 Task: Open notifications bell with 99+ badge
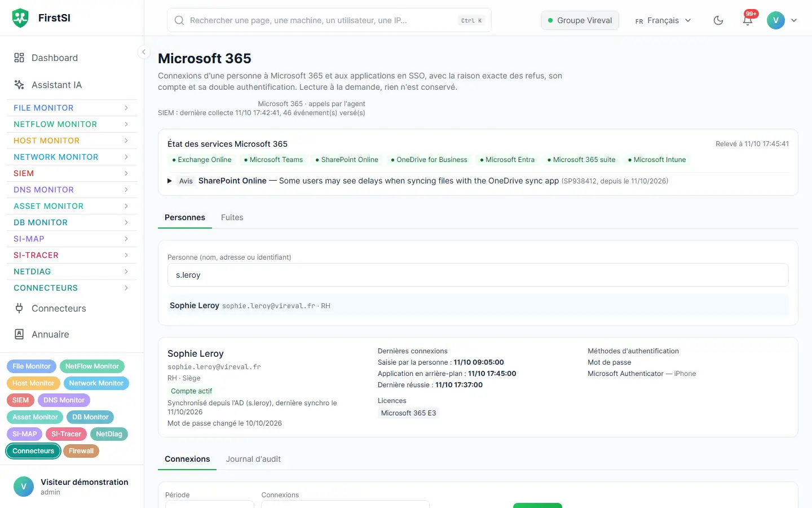click(748, 20)
